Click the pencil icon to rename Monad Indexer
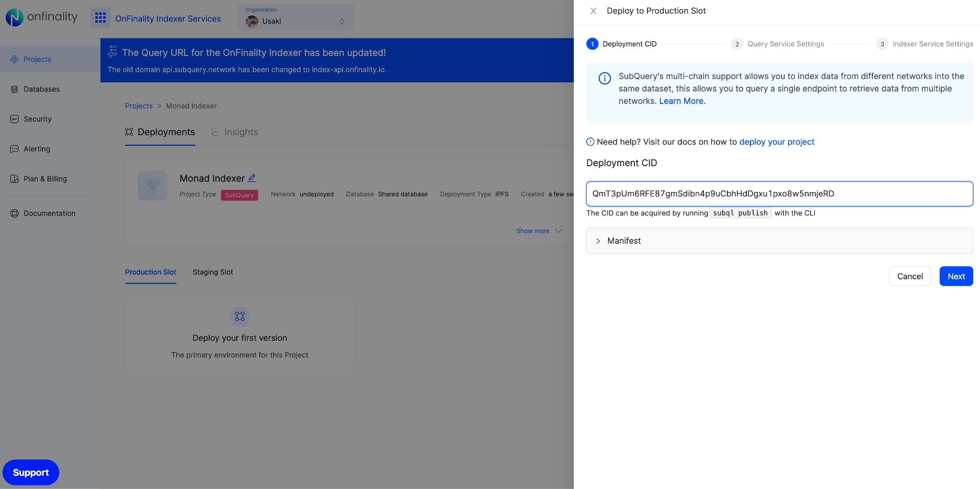Screen dimensions: 980x489 click(x=252, y=178)
